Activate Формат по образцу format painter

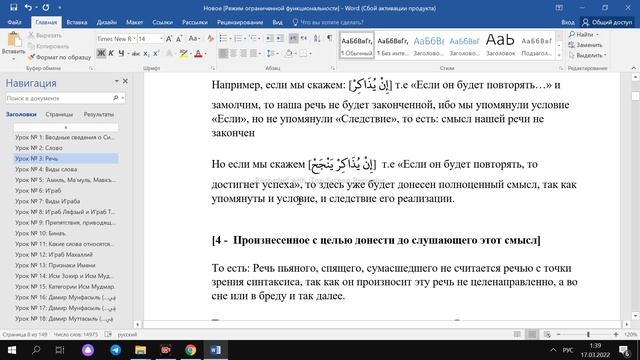60,57
